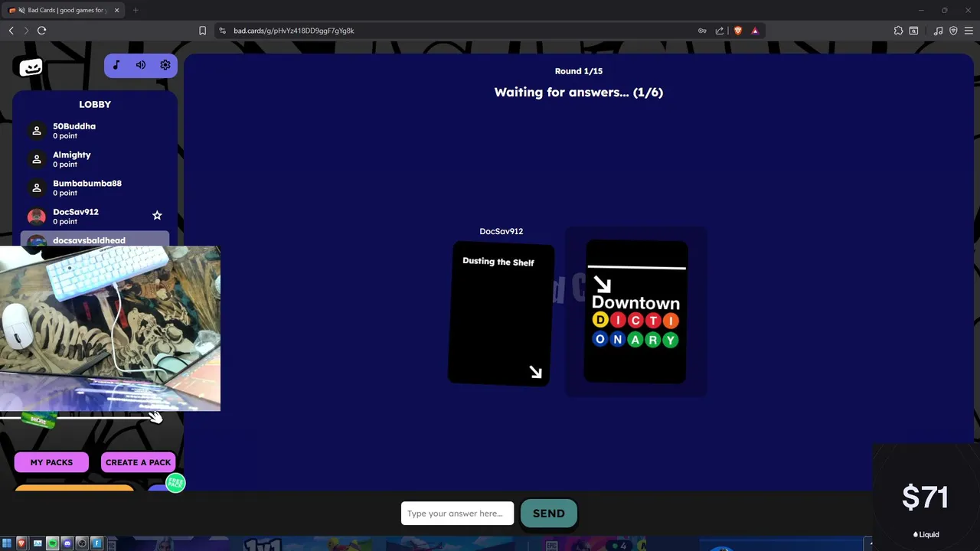980x551 pixels.
Task: Click the Downtown Dictionary card
Action: [x=635, y=311]
